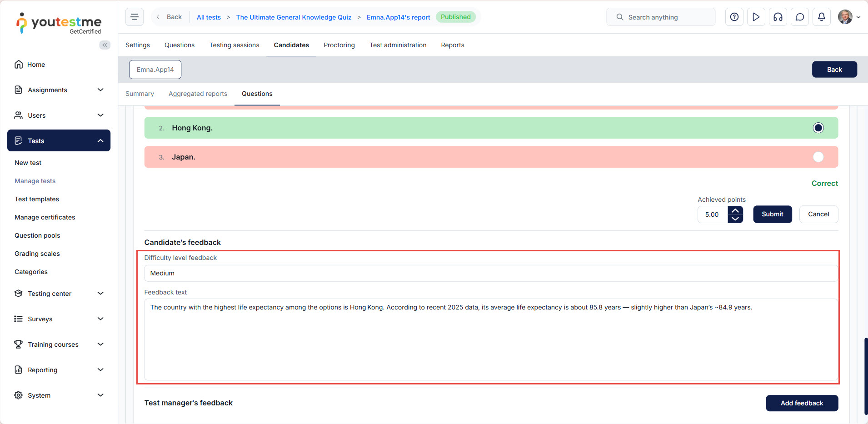Screen dimensions: 868x424
Task: Open the Aggregated reports tab
Action: (x=198, y=94)
